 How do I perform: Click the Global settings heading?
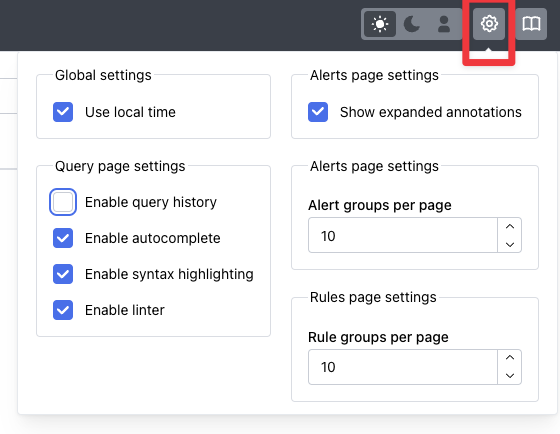point(103,75)
